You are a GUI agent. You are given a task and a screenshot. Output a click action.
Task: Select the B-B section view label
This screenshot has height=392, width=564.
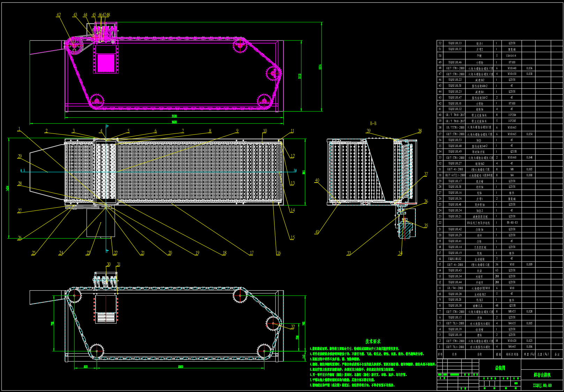[x=373, y=123]
